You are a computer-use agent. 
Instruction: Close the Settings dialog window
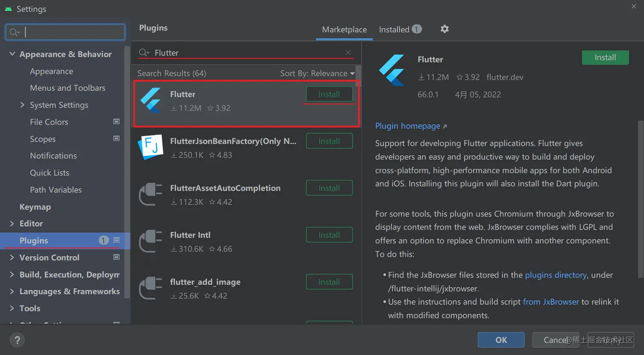tap(634, 6)
